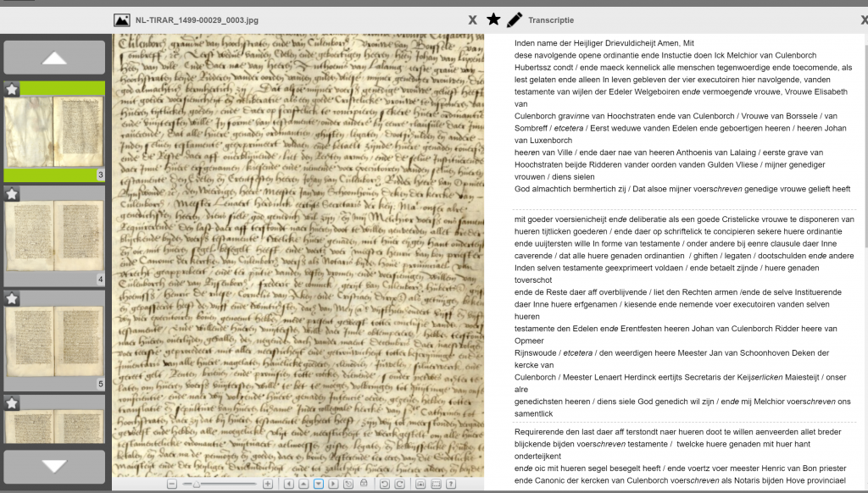Image resolution: width=868 pixels, height=493 pixels.
Task: Click the image icon before the filename
Action: point(122,20)
